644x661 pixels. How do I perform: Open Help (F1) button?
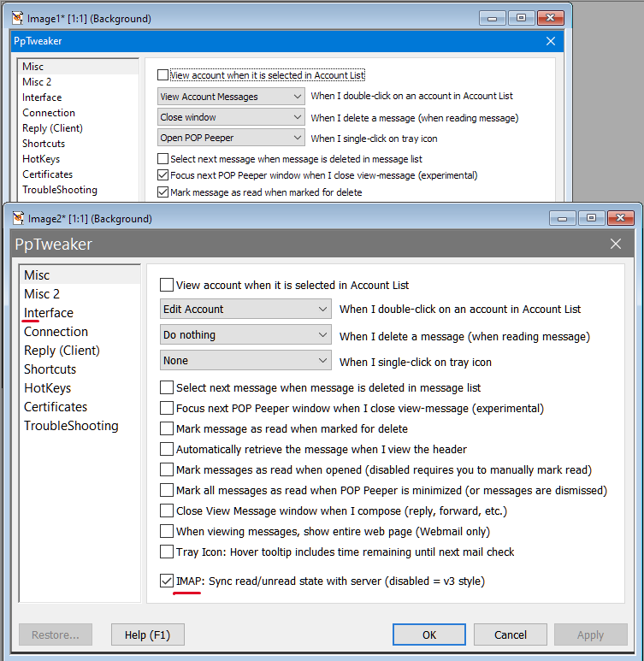(148, 634)
